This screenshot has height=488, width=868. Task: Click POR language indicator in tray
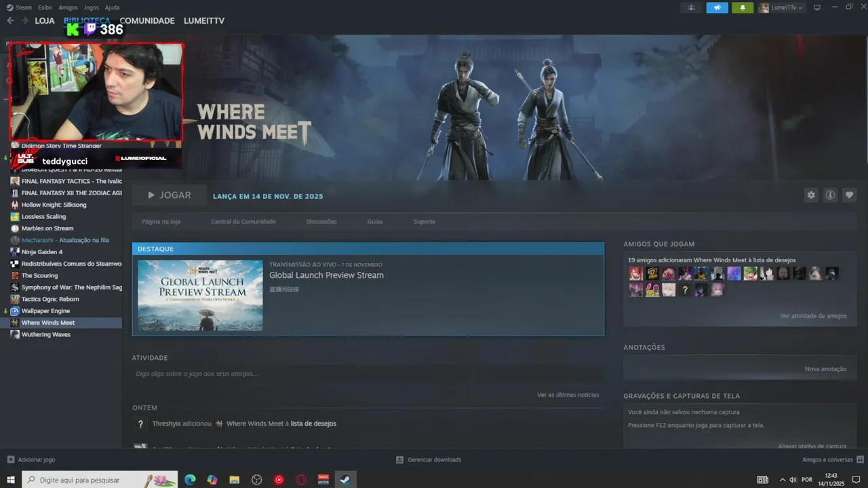[807, 480]
